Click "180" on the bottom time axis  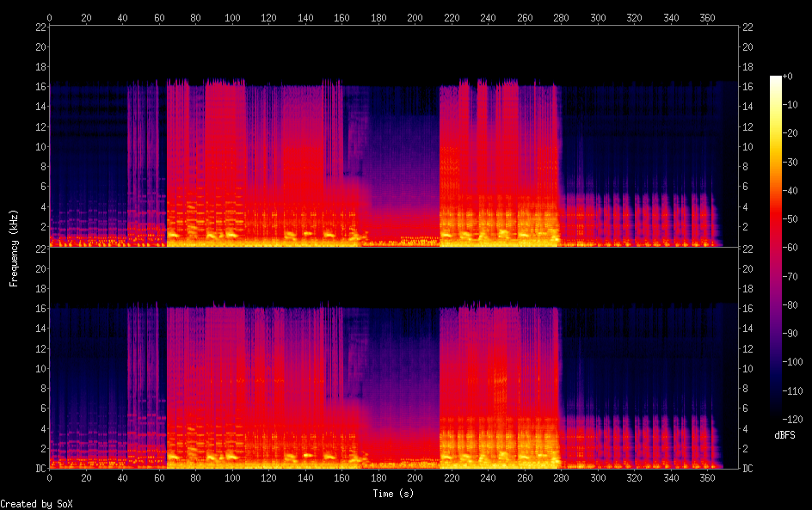(x=378, y=478)
